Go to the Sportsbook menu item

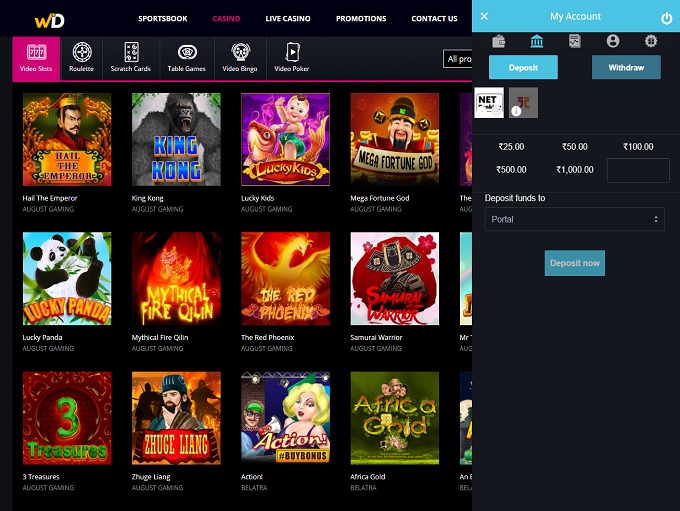163,18
